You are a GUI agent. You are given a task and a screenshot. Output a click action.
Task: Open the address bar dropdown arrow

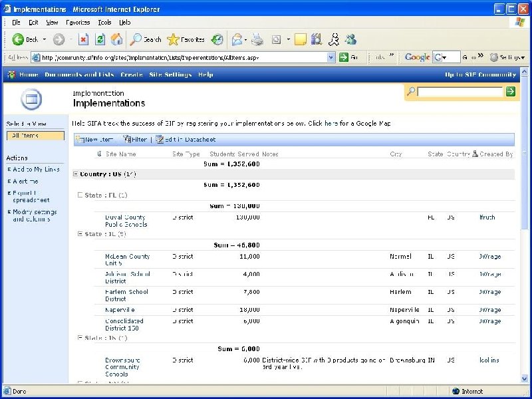[x=331, y=57]
